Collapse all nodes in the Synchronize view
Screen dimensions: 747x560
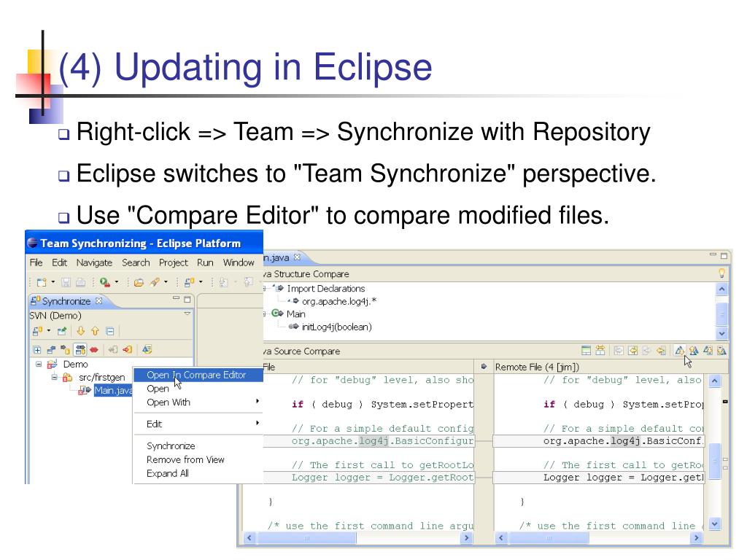pos(109,331)
